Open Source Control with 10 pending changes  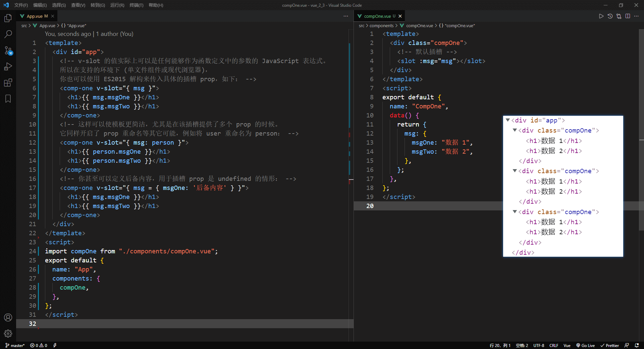coord(8,50)
